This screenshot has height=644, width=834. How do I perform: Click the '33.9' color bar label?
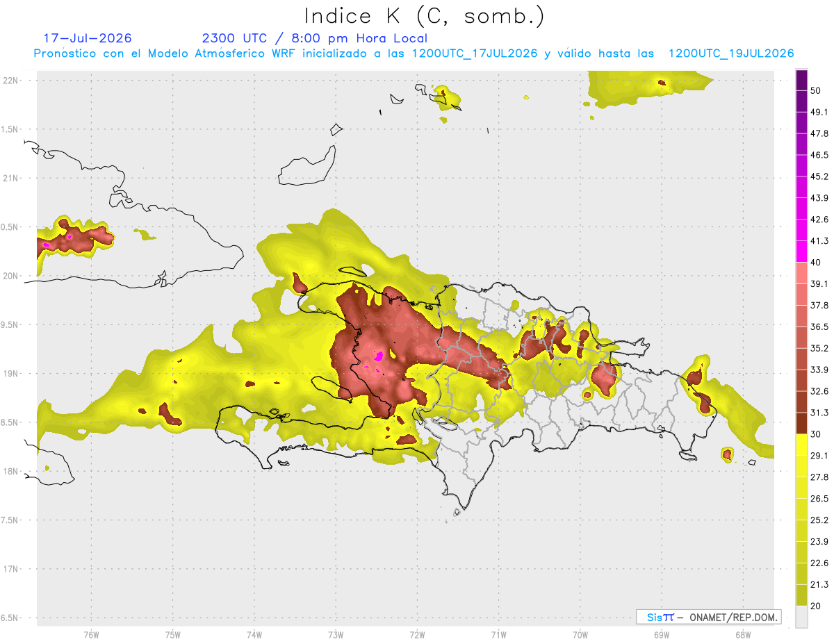click(819, 370)
